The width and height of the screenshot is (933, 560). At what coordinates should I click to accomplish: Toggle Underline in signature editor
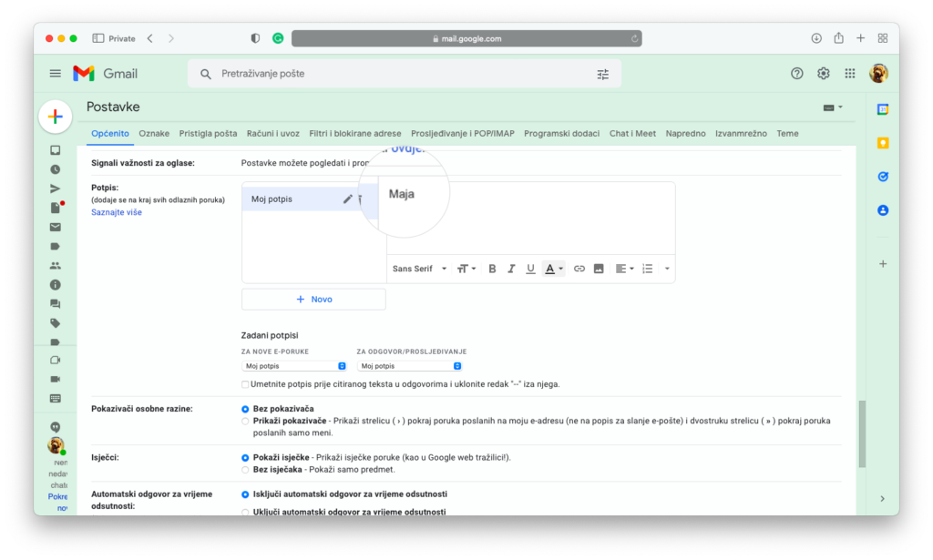(x=530, y=269)
